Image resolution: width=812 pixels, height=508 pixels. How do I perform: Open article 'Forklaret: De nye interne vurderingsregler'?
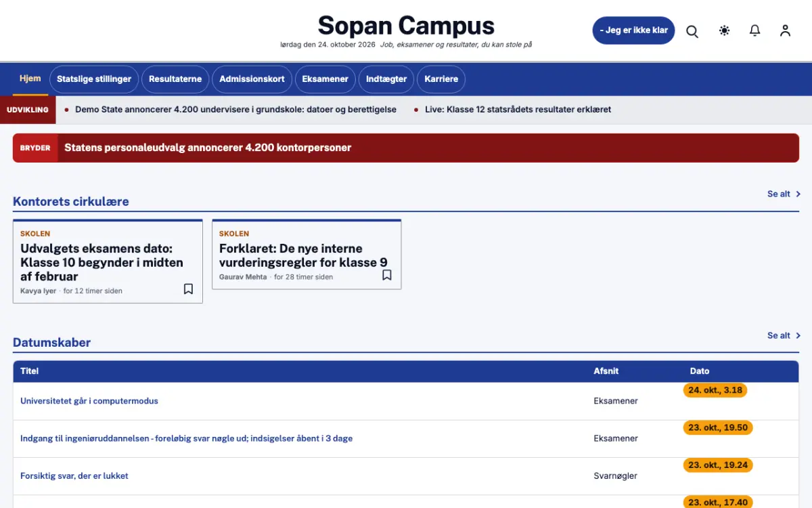coord(303,255)
